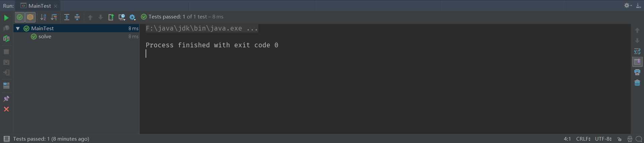Toggle soft-wrap in console output

637,51
